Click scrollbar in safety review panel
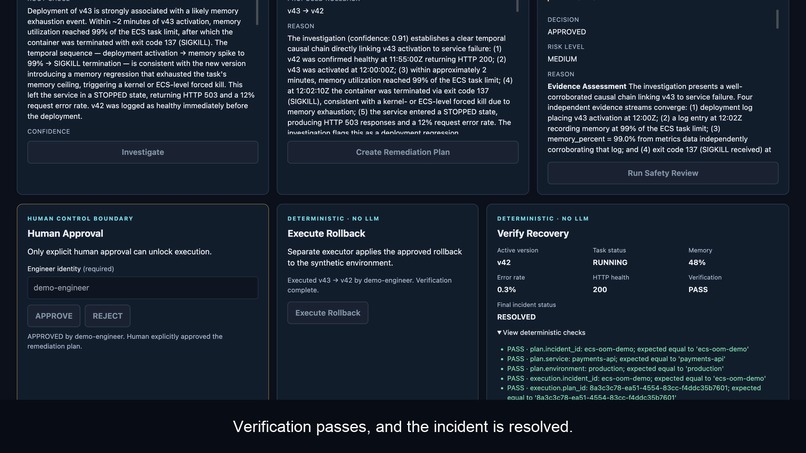Viewport: 806px width, 453px height. (777, 19)
